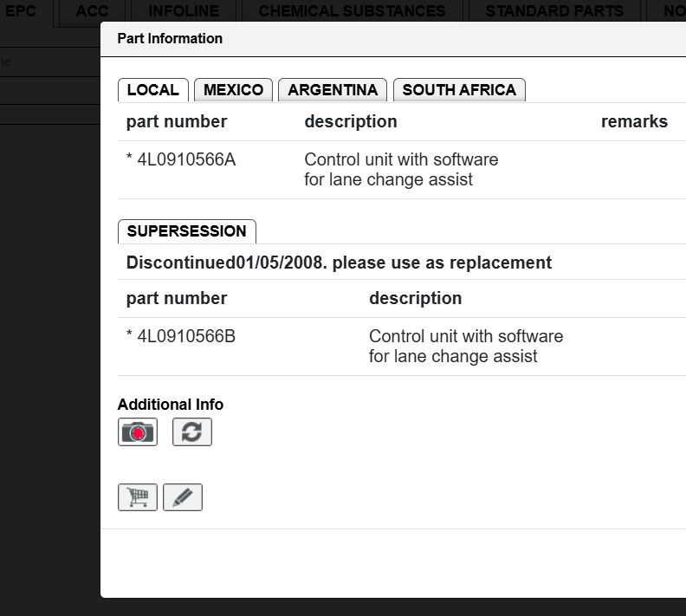Screen dimensions: 686x616
Task: Click description header in supersession table
Action: click(416, 298)
